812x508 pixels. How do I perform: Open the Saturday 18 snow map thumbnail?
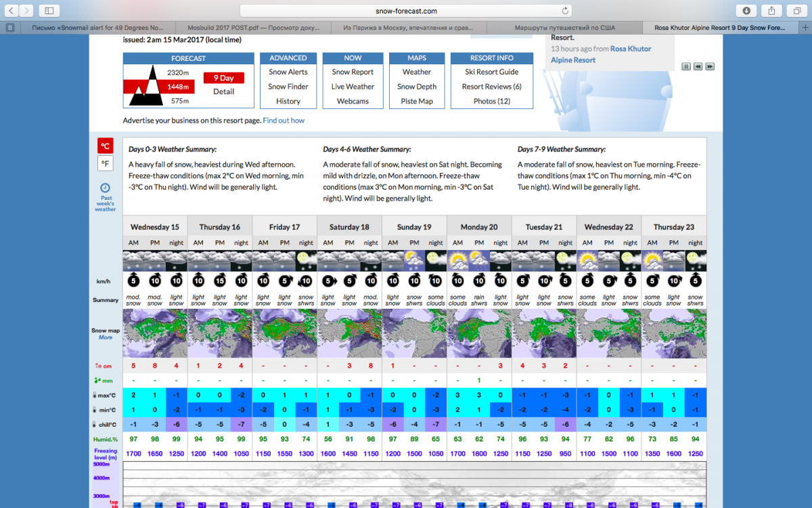tap(350, 333)
